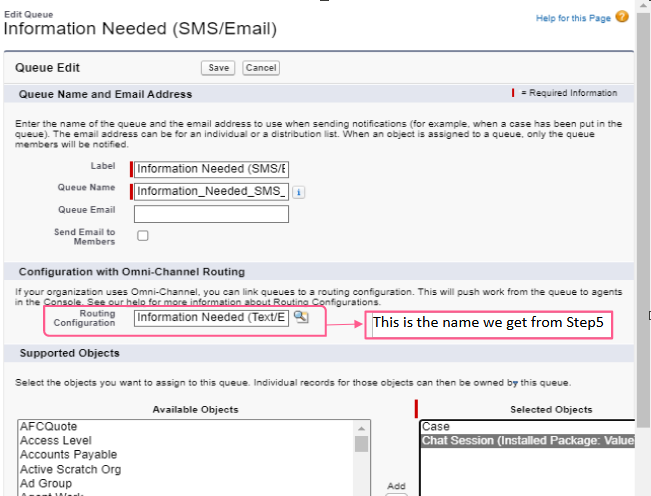
Task: Click the orange help question mark icon
Action: click(622, 17)
